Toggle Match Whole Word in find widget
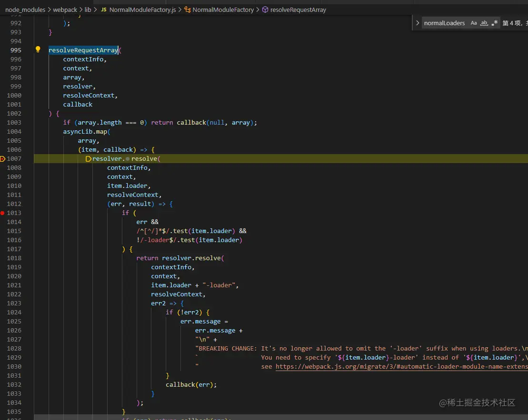 point(484,23)
